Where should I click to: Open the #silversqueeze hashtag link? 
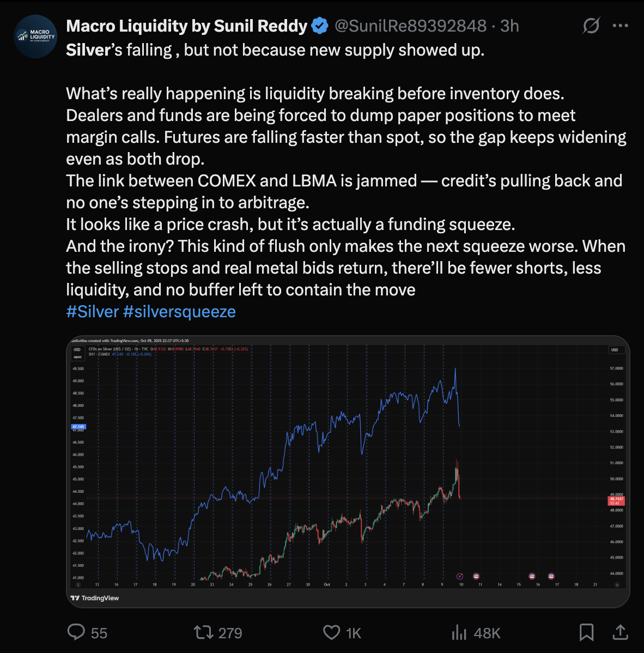pyautogui.click(x=179, y=312)
